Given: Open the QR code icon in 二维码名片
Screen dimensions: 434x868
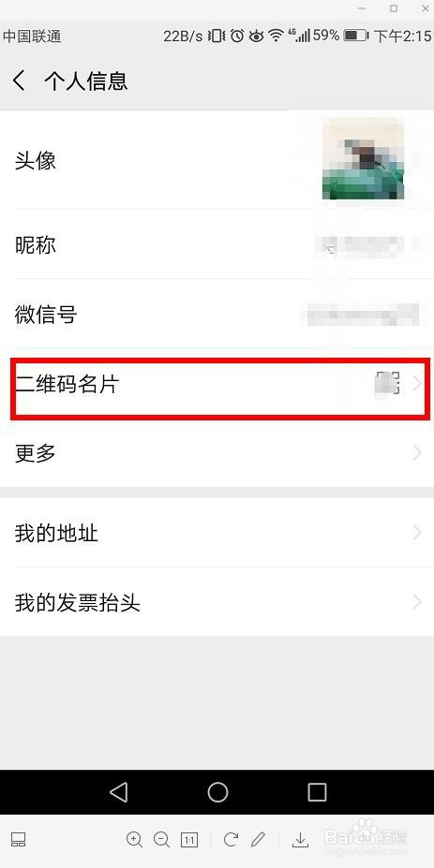Looking at the screenshot, I should click(x=387, y=383).
